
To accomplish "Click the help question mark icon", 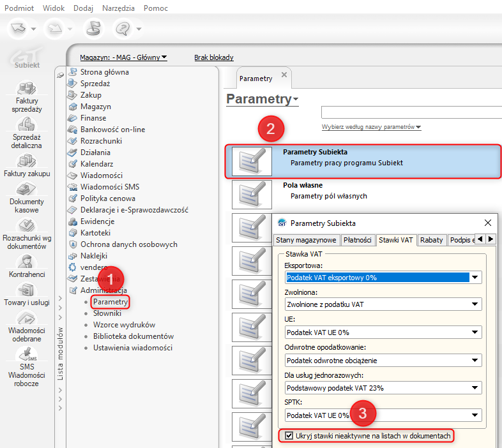I will coord(123,29).
